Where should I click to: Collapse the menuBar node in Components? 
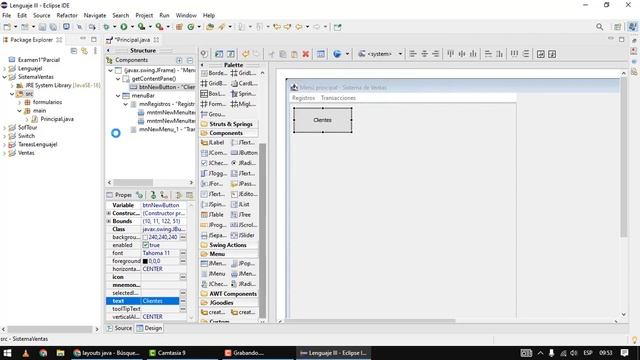[x=118, y=96]
